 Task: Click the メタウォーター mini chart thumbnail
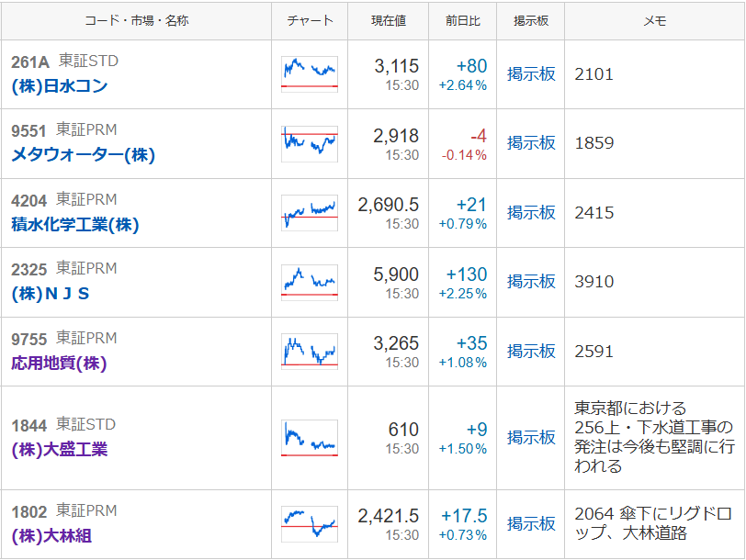pyautogui.click(x=310, y=144)
